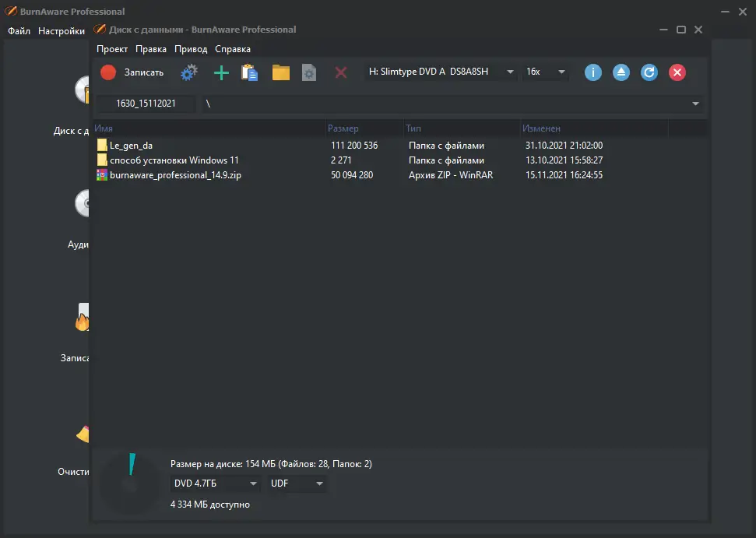The width and height of the screenshot is (756, 538).
Task: Open the Правка menu
Action: 151,49
